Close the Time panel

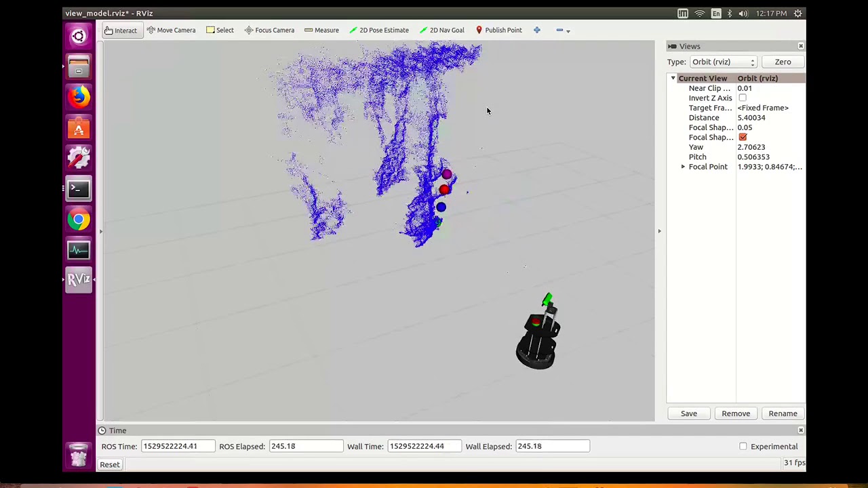pyautogui.click(x=801, y=430)
